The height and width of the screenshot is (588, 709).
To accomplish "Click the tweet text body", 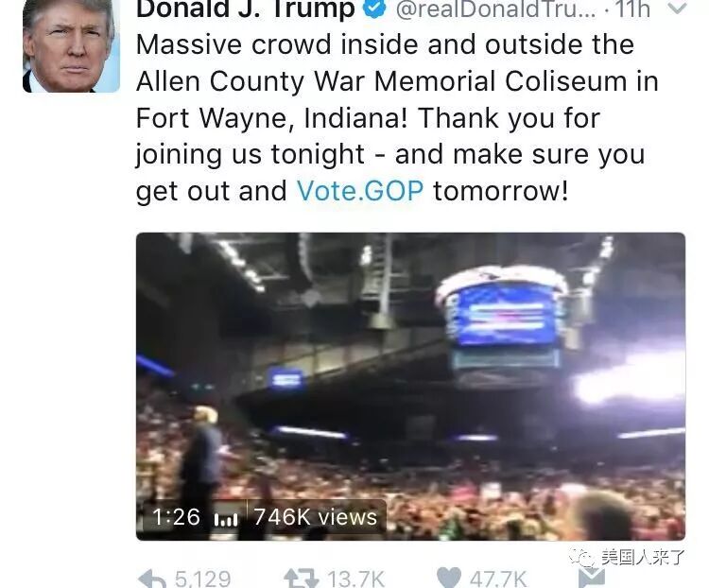I will coord(396,117).
